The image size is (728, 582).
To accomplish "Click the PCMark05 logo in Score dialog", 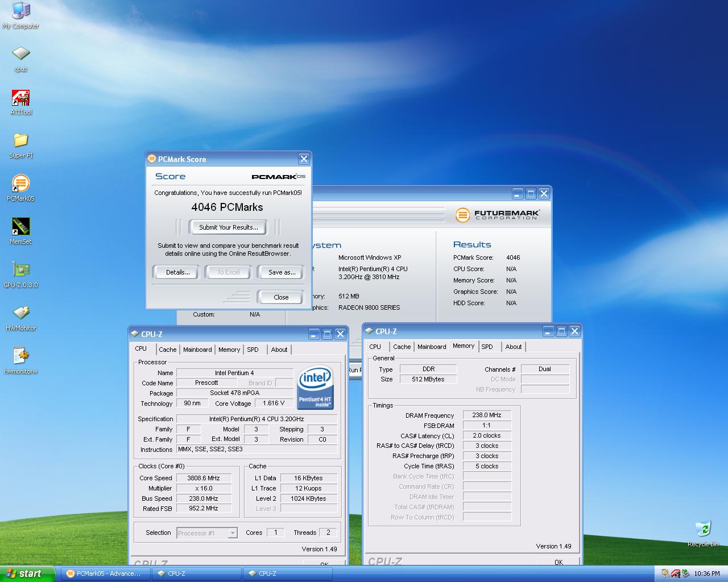I will point(279,176).
